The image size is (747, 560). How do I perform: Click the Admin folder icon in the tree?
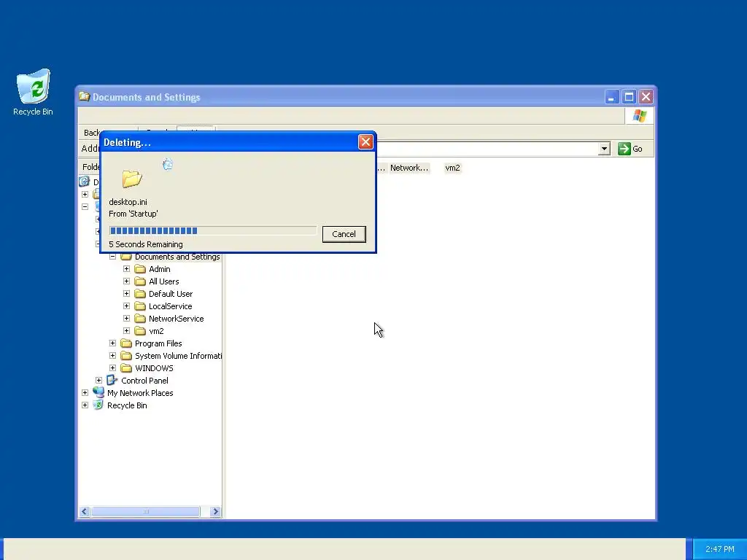click(x=140, y=269)
